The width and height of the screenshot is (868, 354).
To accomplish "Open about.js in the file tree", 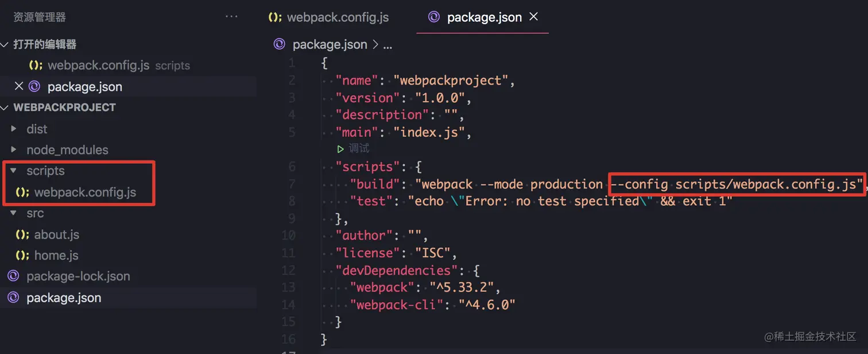I will (x=57, y=234).
